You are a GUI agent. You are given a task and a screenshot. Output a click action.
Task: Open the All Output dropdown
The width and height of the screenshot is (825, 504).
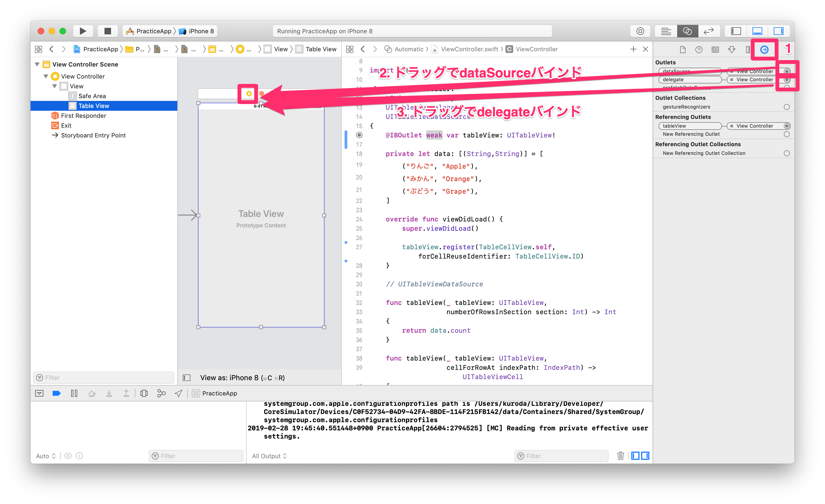tap(269, 456)
